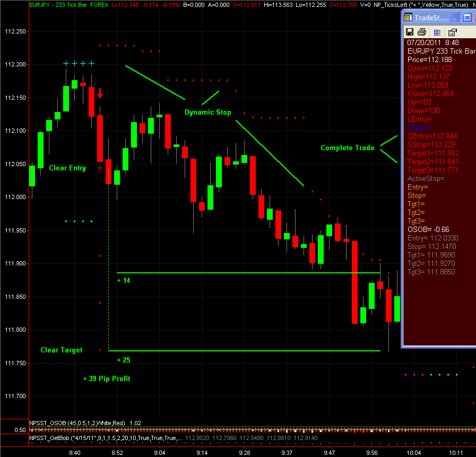Click the O=112.911 value in status line
476x457 pixels.
coord(247,5)
